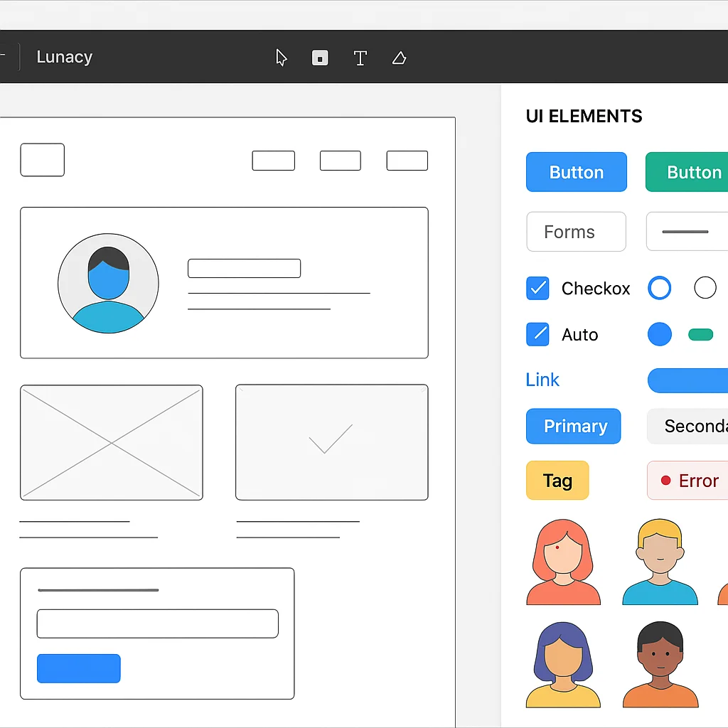This screenshot has height=728, width=728.
Task: Click the UI ELEMENTS panel header
Action: click(x=584, y=116)
